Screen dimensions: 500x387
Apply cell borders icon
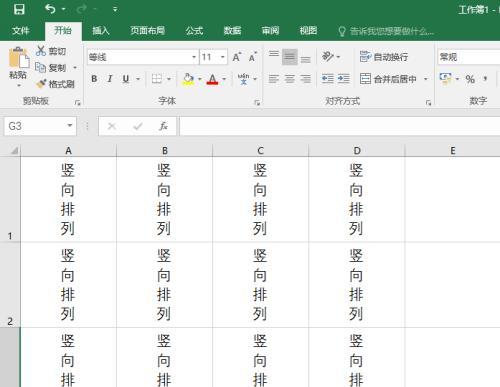[157, 79]
